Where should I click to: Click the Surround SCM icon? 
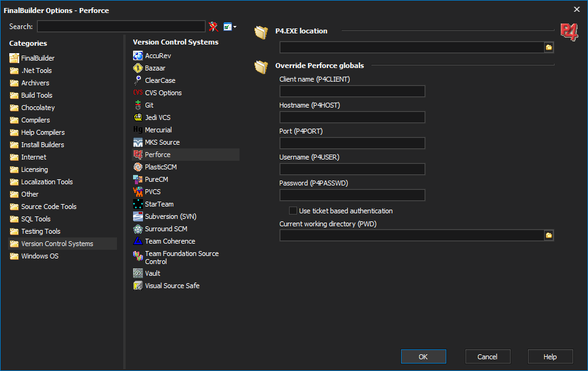[138, 229]
